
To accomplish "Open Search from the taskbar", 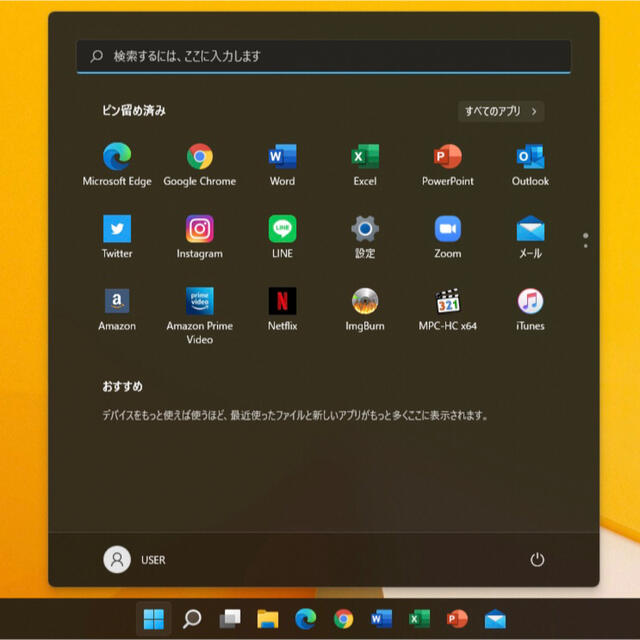I will (x=192, y=619).
